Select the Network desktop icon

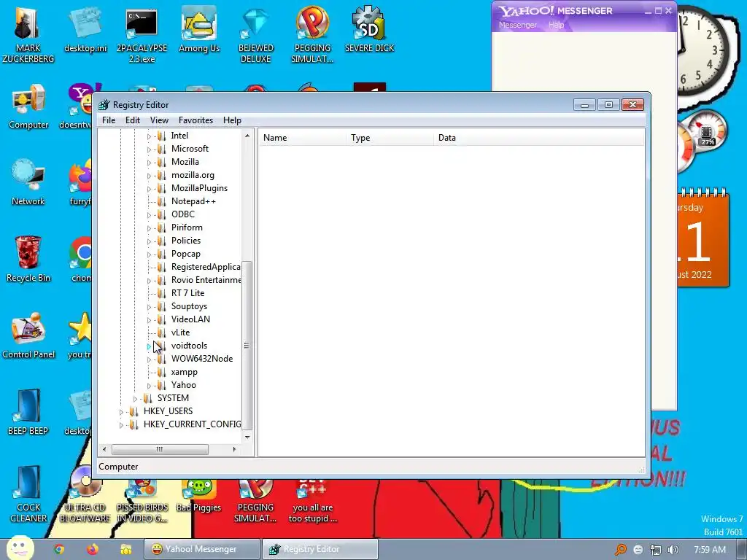click(28, 183)
